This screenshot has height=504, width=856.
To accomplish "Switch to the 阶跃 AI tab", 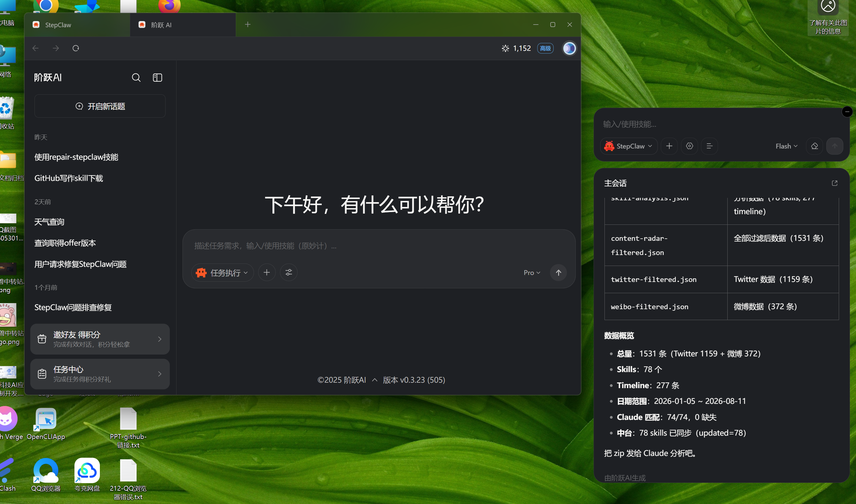I will [183, 25].
